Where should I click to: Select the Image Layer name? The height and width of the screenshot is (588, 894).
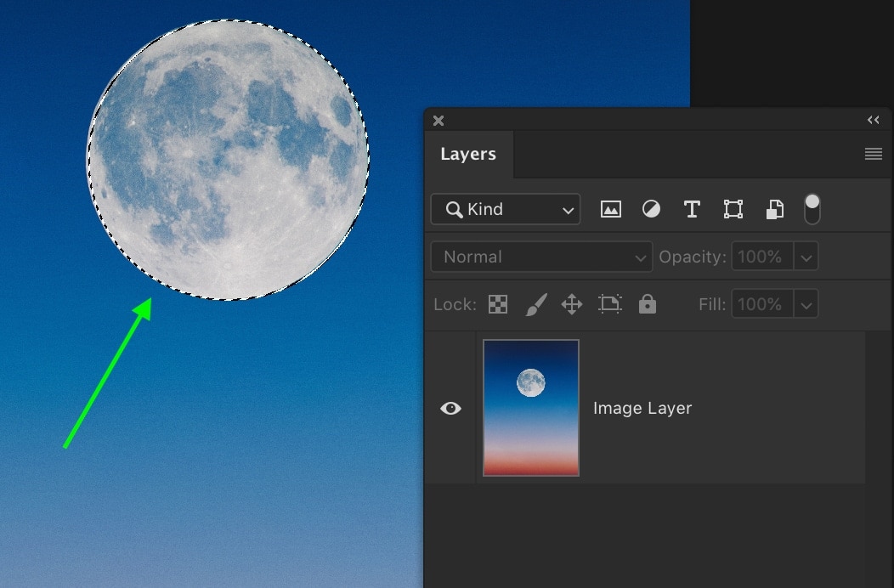pyautogui.click(x=642, y=409)
